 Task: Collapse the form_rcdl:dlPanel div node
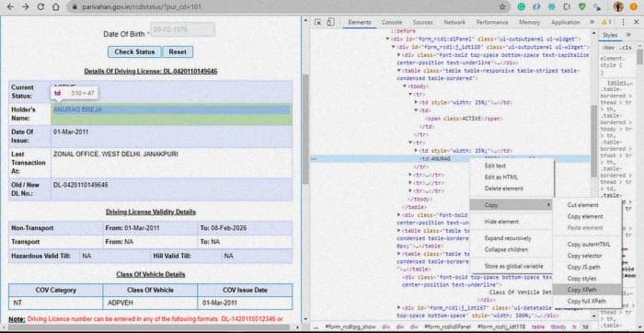click(x=387, y=39)
